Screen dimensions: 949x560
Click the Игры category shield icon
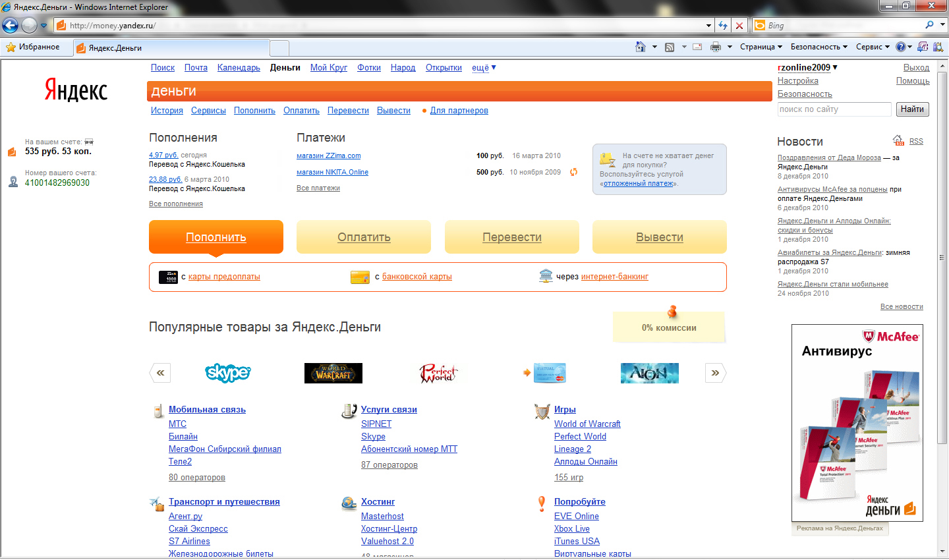tap(542, 411)
